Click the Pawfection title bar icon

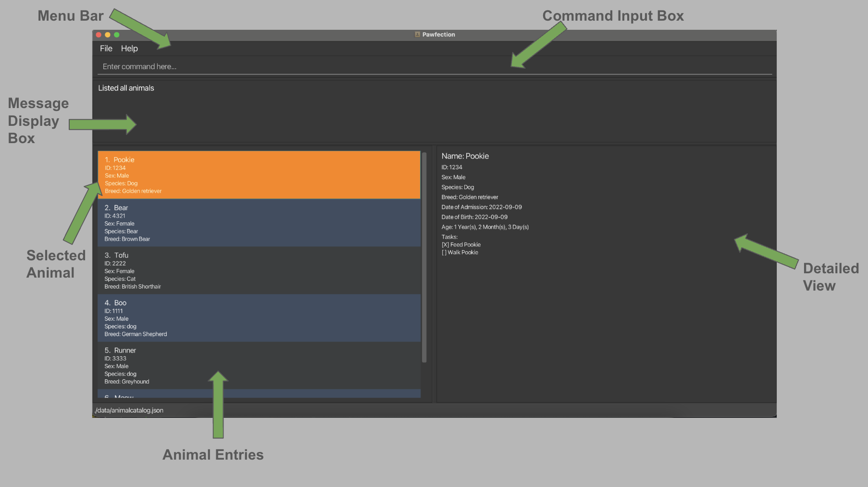click(x=417, y=35)
